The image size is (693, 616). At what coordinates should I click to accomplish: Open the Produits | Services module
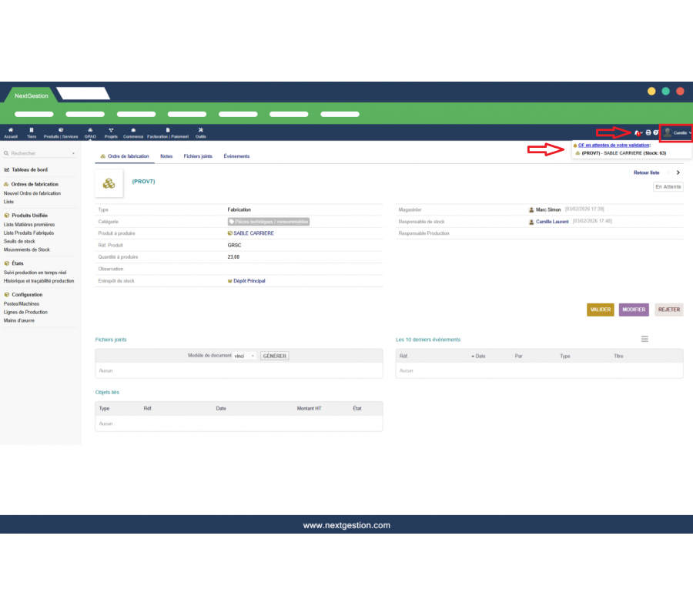coord(61,132)
